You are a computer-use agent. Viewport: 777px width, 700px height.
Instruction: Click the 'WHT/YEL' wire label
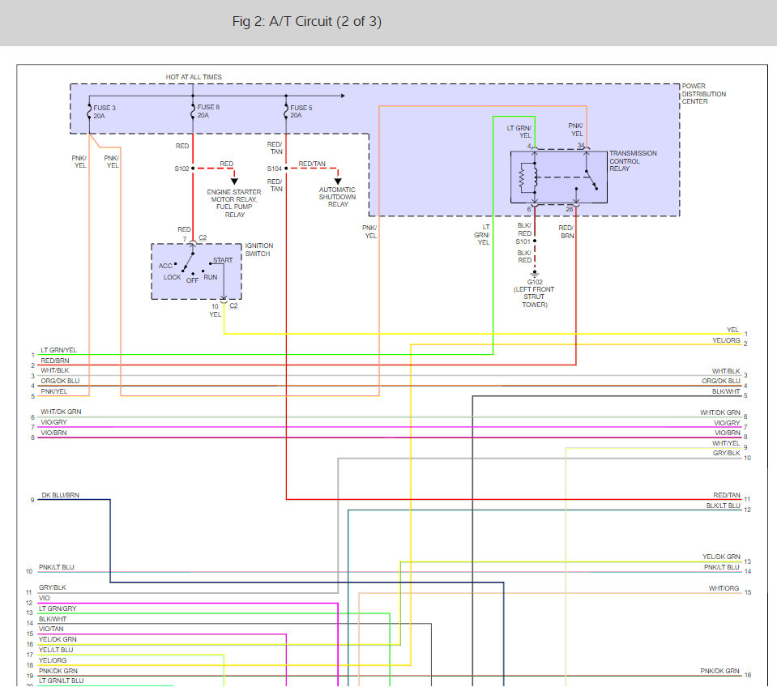coord(726,443)
